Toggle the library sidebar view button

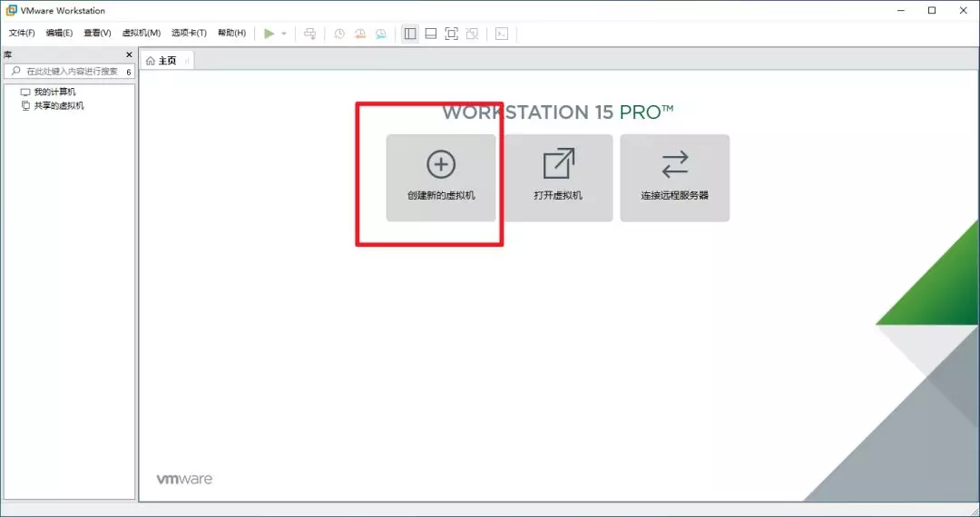click(410, 34)
